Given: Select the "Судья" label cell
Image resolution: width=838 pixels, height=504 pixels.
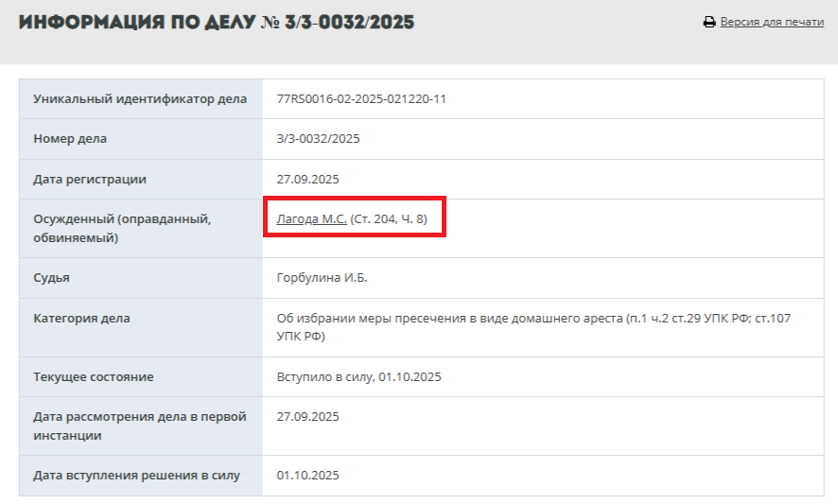Looking at the screenshot, I should (x=51, y=278).
